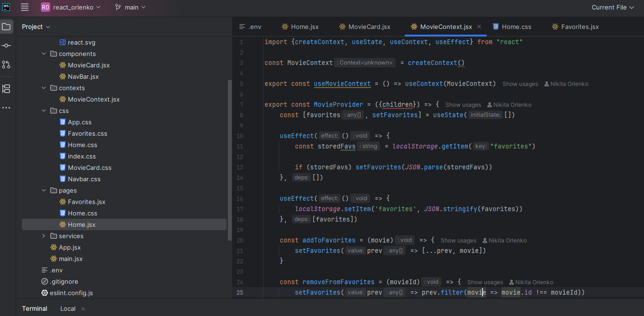644x316 pixels.
Task: Open the Commit tool window
Action: pyautogui.click(x=6, y=46)
